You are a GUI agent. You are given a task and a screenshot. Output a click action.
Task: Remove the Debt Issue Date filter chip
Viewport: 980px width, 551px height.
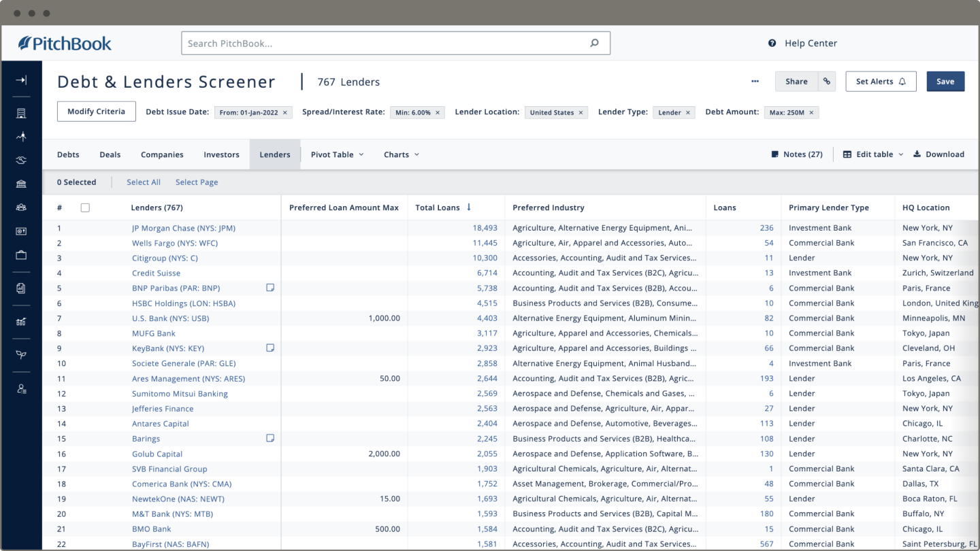[285, 113]
